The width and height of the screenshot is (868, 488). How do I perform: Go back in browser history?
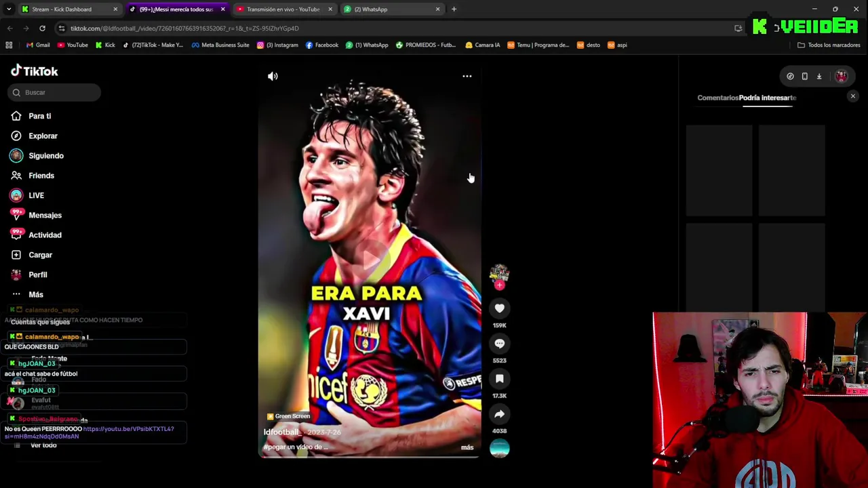point(9,28)
